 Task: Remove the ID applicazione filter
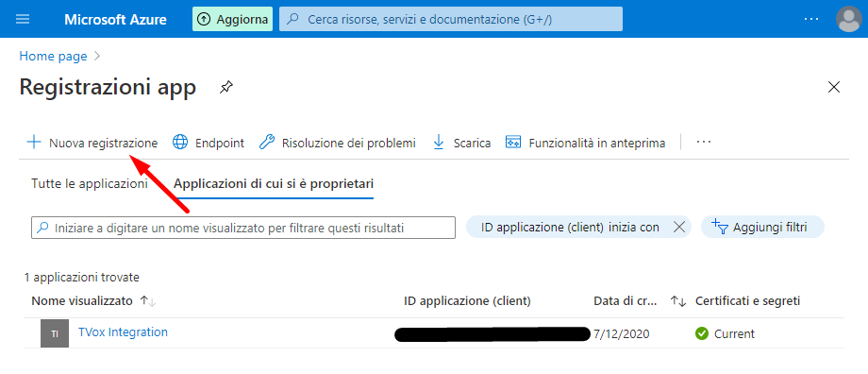(678, 228)
